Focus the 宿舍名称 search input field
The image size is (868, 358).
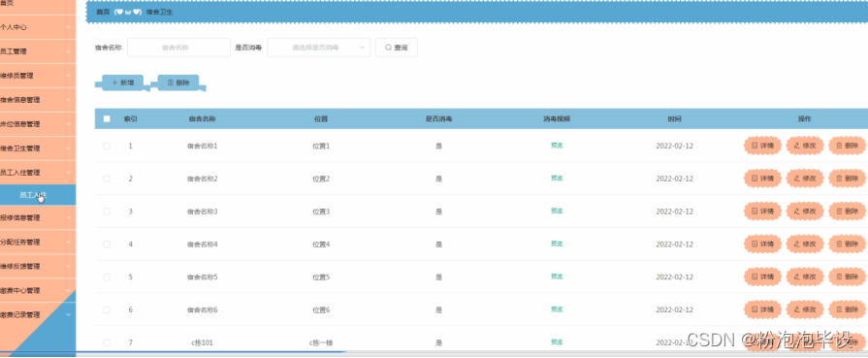pos(178,48)
